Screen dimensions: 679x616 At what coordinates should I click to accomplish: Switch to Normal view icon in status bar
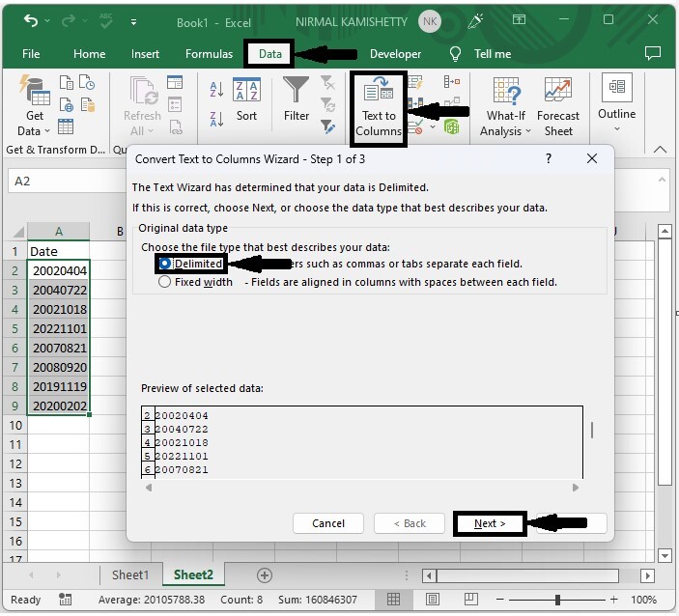point(393,600)
